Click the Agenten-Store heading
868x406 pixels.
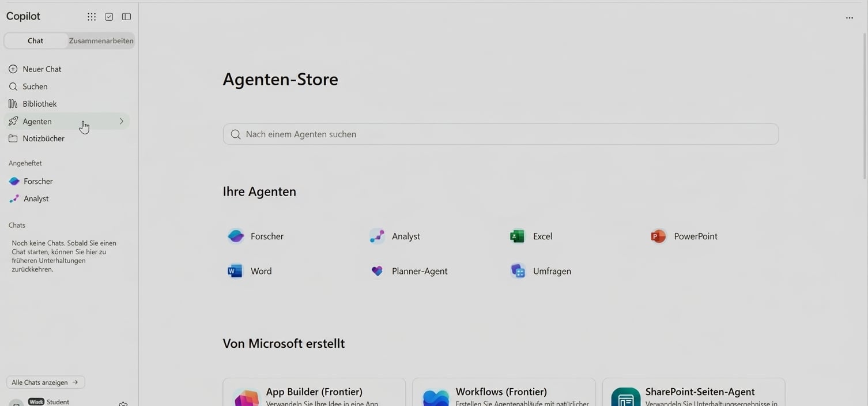(281, 79)
